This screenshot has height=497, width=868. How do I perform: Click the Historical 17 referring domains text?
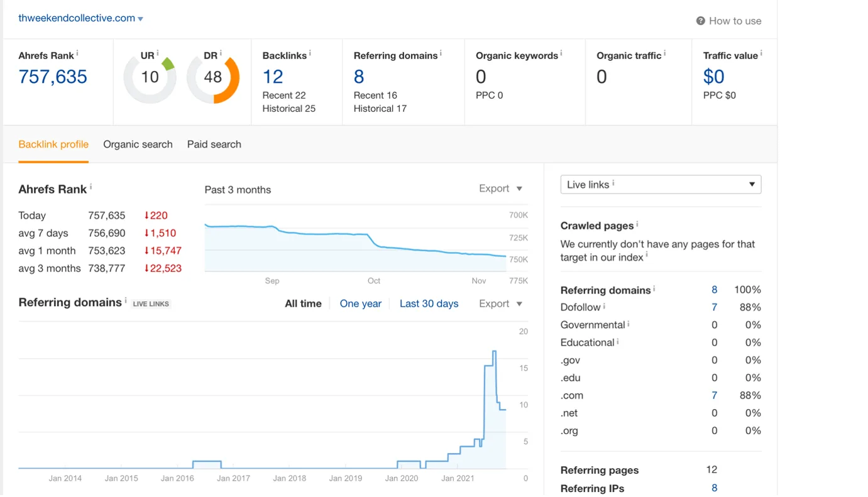[x=380, y=109]
